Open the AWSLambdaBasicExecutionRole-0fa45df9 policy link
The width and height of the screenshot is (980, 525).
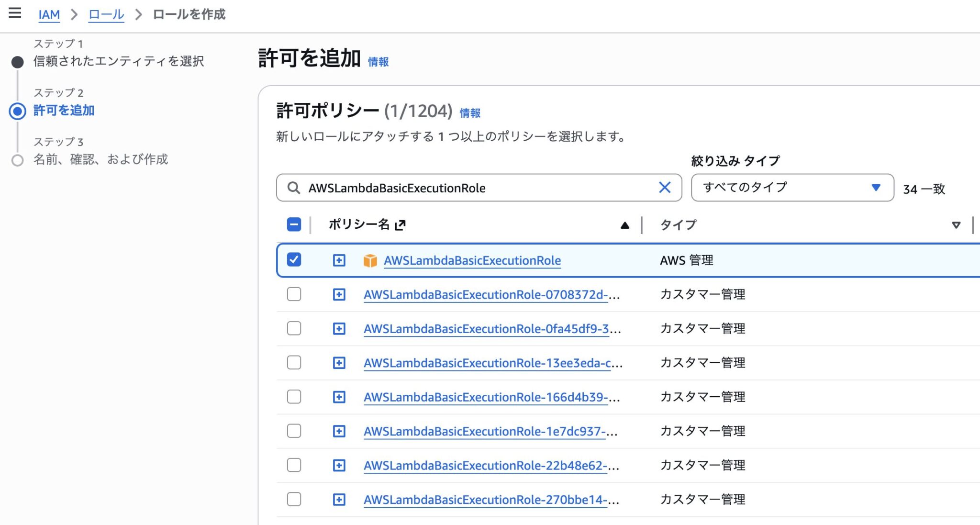pyautogui.click(x=486, y=329)
